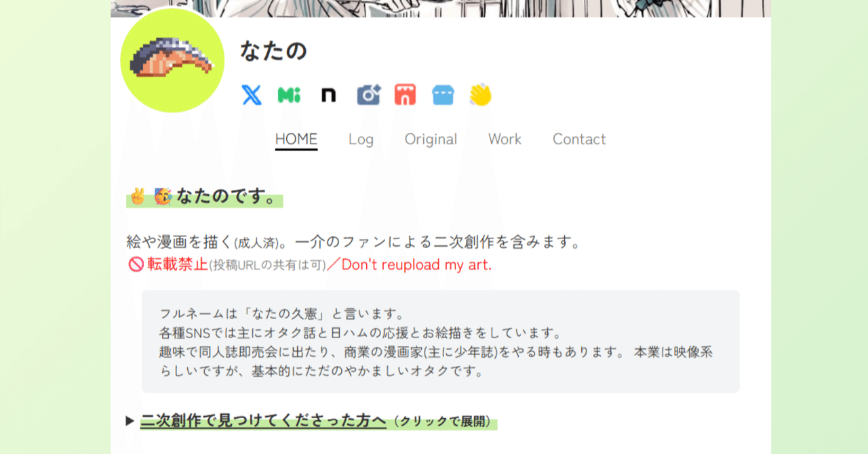Click the 転載禁止 warning text
Image resolution: width=868 pixels, height=454 pixels.
click(x=172, y=264)
